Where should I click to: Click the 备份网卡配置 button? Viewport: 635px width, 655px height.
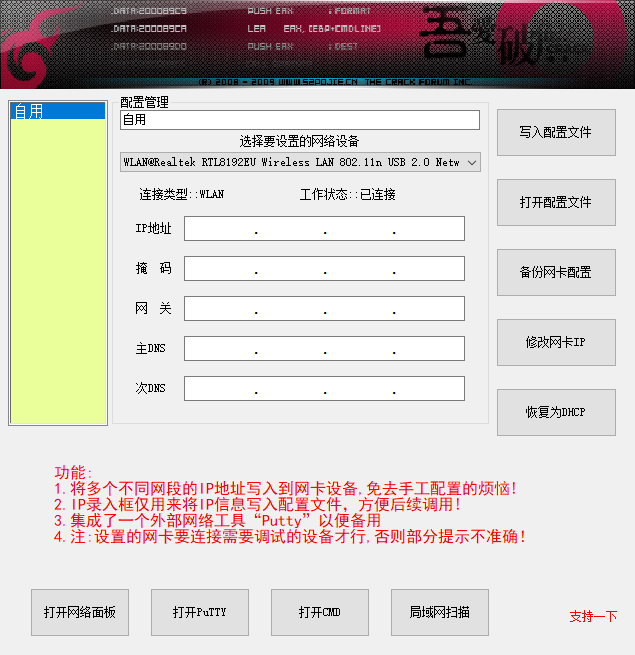(556, 272)
